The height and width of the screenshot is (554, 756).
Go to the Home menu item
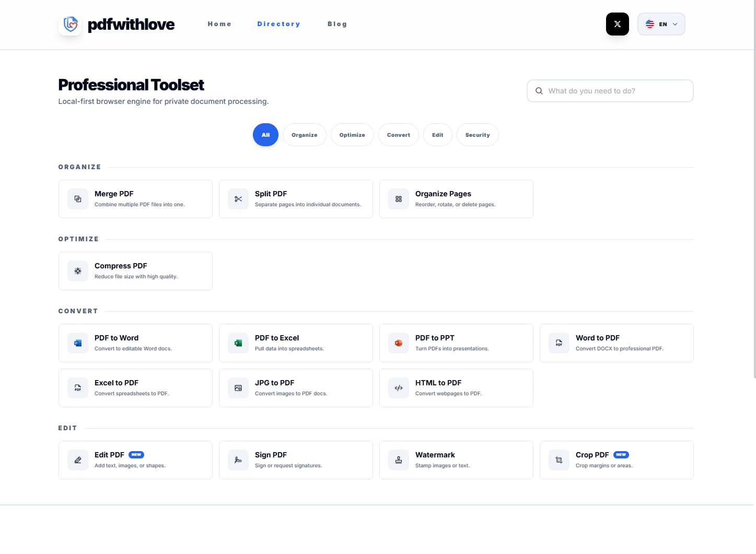[x=219, y=24]
